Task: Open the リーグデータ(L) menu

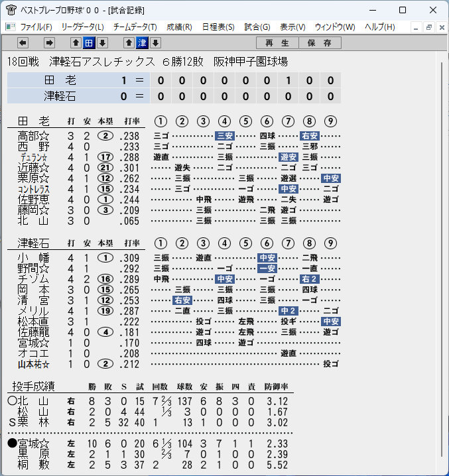Action: (x=83, y=27)
